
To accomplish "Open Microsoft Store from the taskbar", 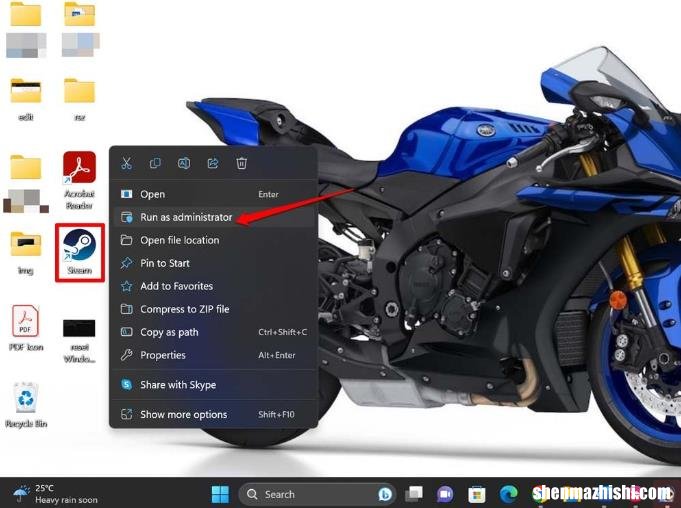I will click(x=476, y=494).
